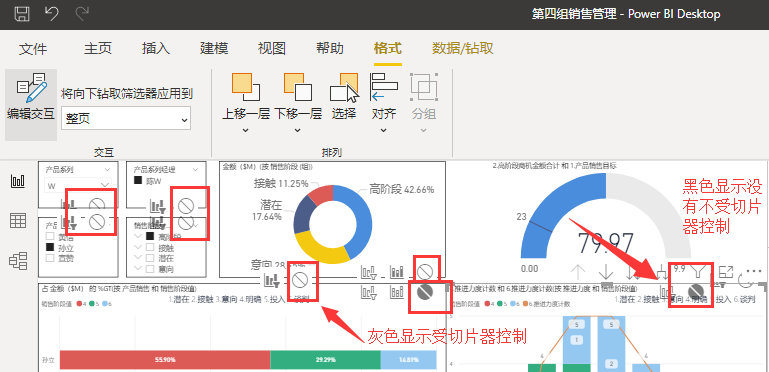Expand the 上移一层 bring forward menu

tap(246, 130)
